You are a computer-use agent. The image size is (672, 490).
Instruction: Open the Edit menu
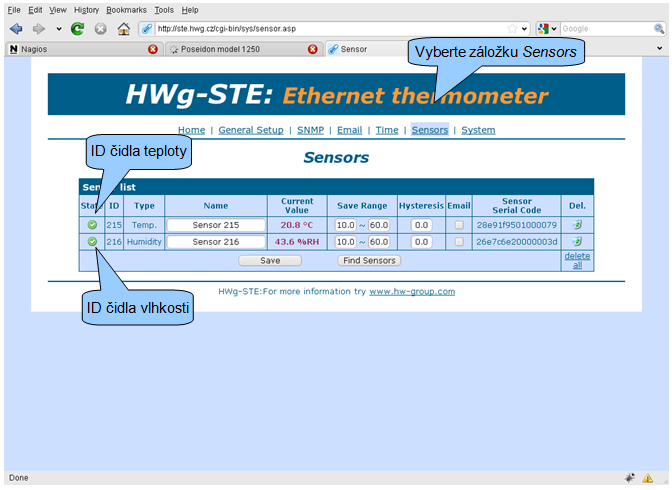coord(35,10)
